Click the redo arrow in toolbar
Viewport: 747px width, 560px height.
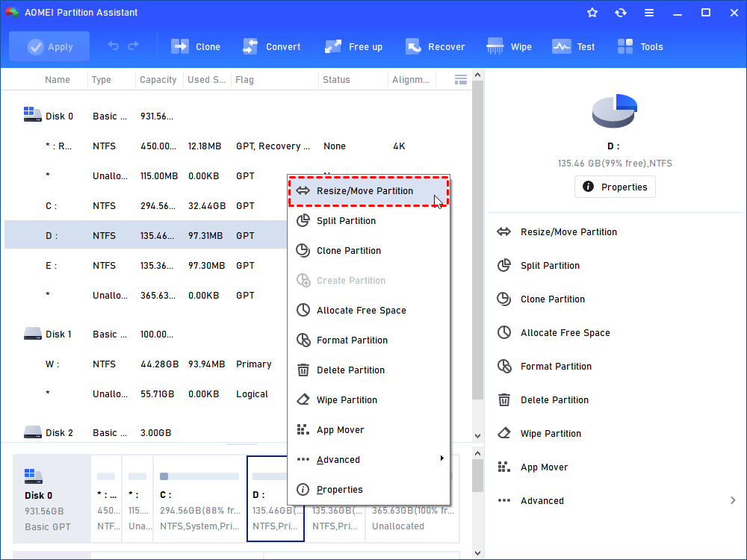click(134, 46)
